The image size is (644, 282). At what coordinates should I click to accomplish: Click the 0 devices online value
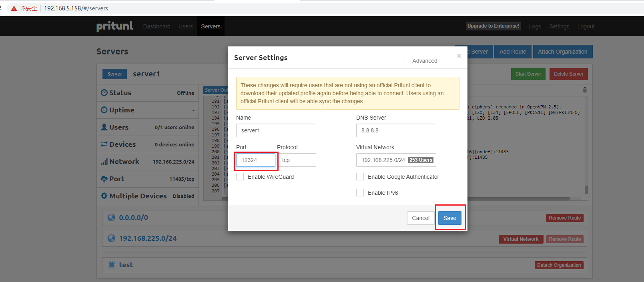pos(175,144)
